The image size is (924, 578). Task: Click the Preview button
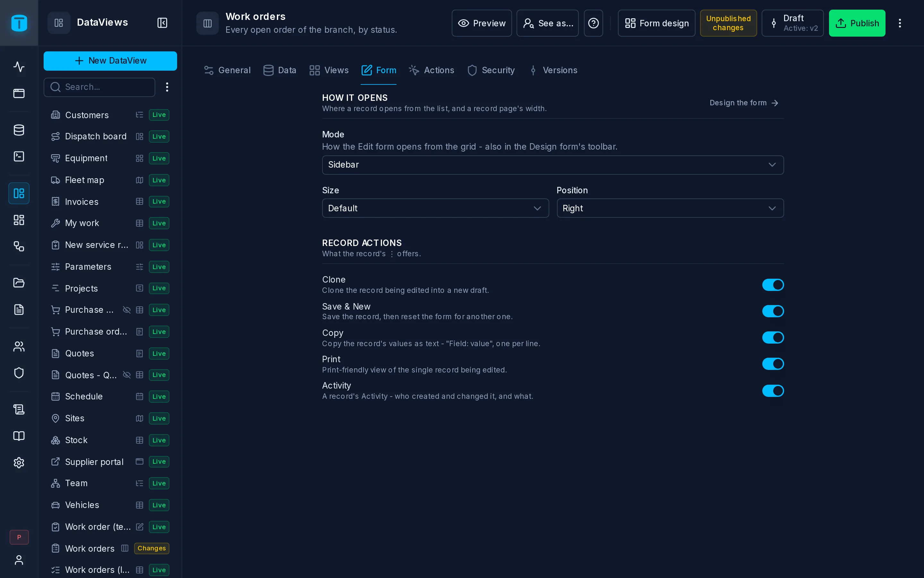(x=482, y=23)
